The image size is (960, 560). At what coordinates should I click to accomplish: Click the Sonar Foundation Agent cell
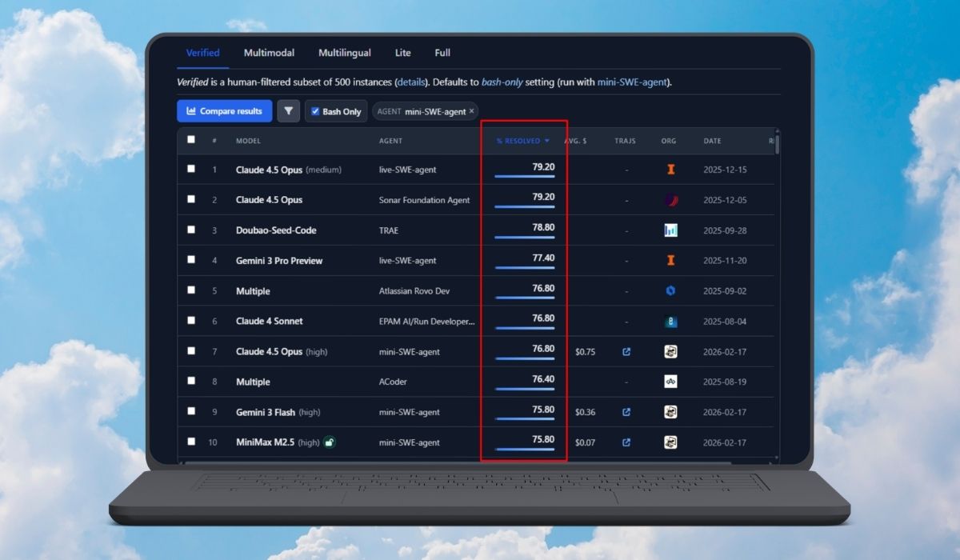[425, 200]
